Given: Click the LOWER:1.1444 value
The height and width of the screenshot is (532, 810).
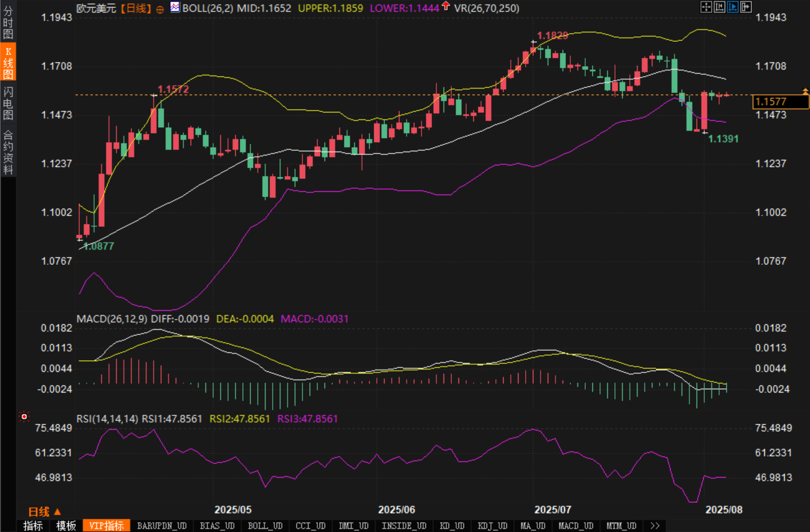Looking at the screenshot, I should pyautogui.click(x=404, y=8).
